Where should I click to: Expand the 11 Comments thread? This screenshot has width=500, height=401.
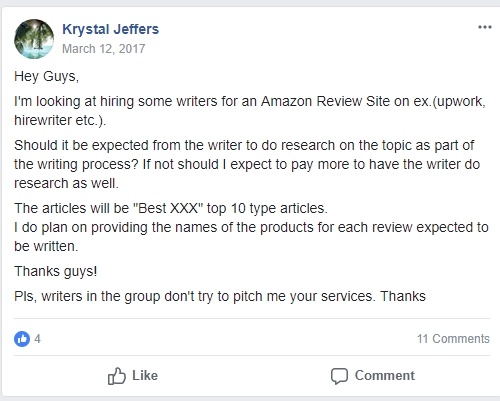click(x=453, y=339)
